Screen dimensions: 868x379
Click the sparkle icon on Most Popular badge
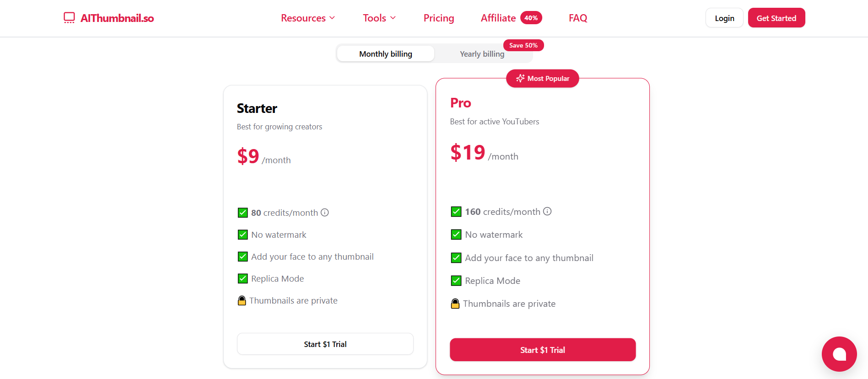click(x=520, y=78)
